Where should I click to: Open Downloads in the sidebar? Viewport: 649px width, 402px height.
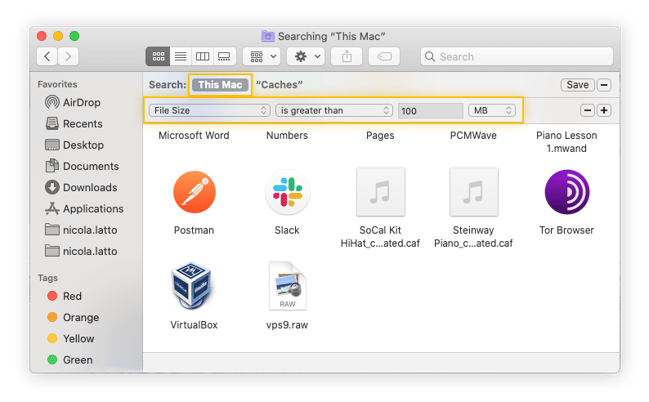81,188
